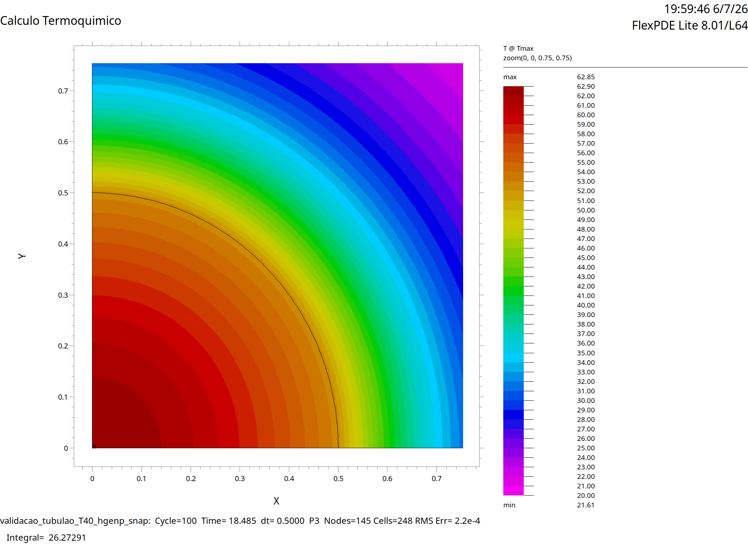
Task: Click the "Y" axis title left of the plot
Action: click(22, 256)
